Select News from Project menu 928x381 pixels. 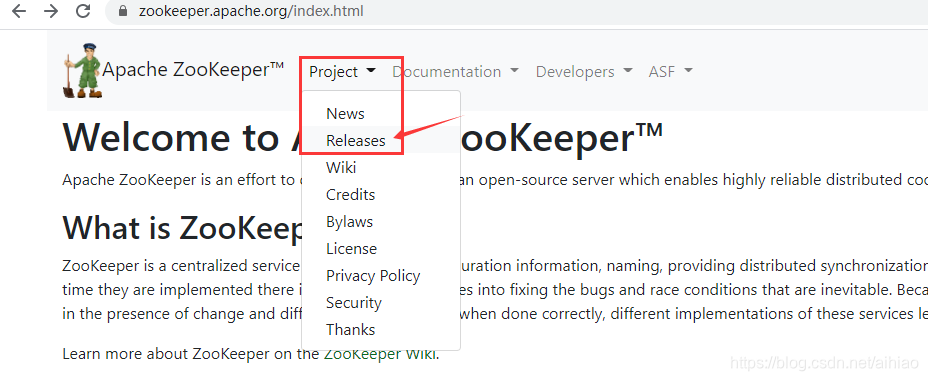pos(381,114)
